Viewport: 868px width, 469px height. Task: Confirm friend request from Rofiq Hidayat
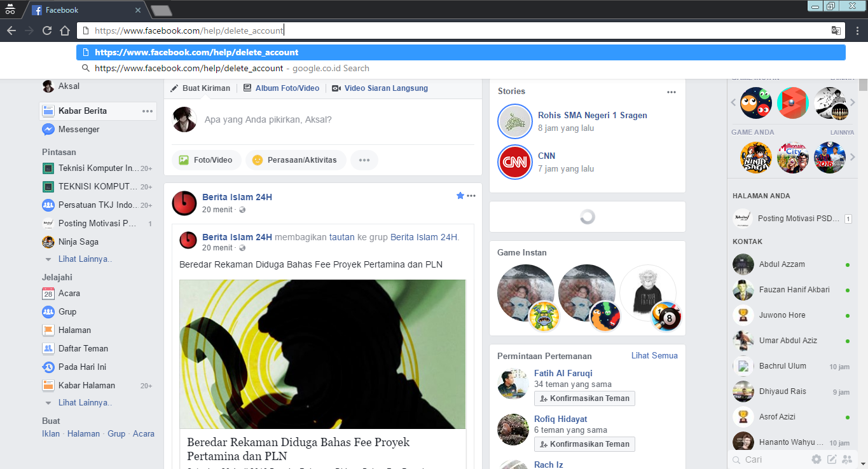click(584, 444)
